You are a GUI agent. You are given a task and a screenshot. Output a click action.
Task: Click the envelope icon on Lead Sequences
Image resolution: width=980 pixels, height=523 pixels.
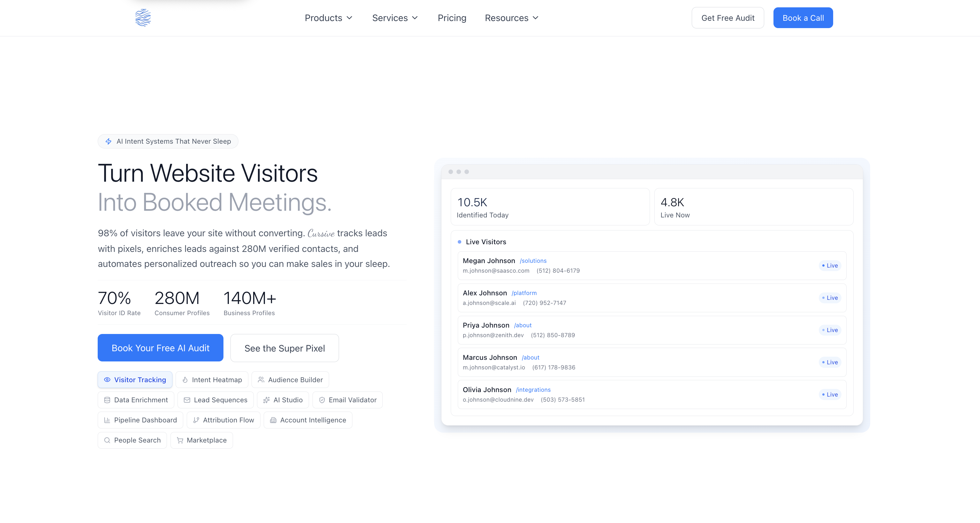tap(187, 400)
